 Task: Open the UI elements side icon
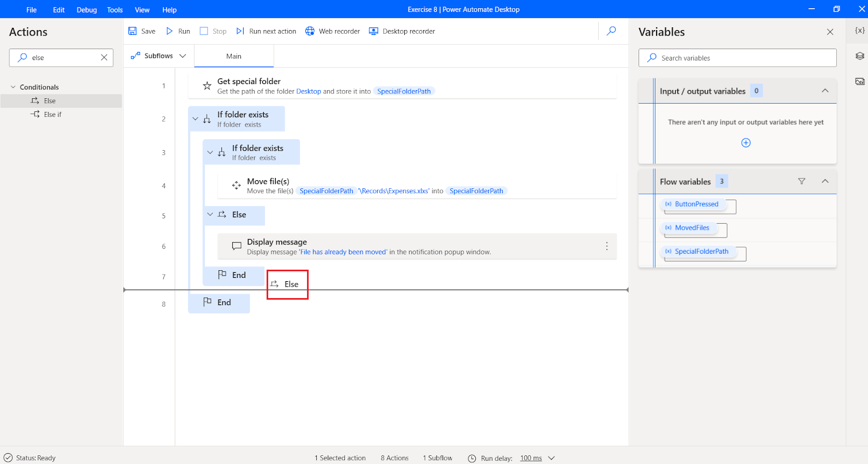pyautogui.click(x=860, y=56)
